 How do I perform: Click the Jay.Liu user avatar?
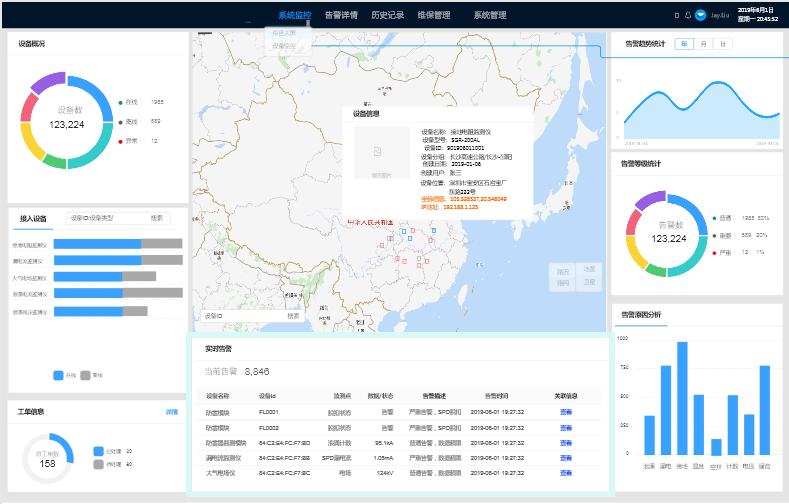701,15
